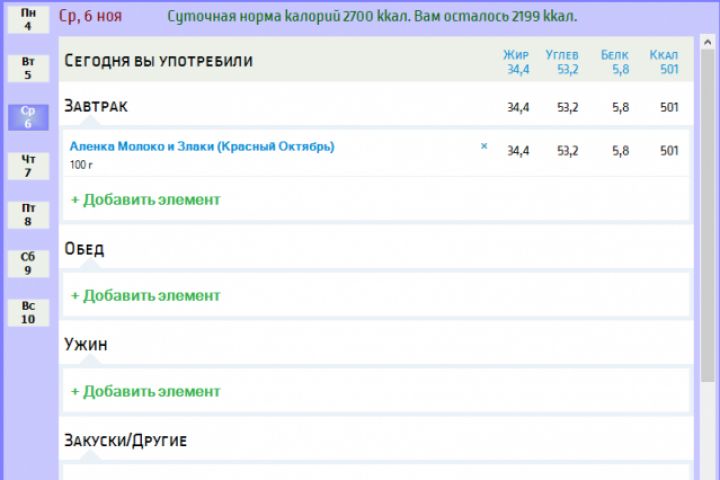Select Wednesday Ср 6 day tab
Image resolution: width=720 pixels, height=480 pixels.
(28, 117)
